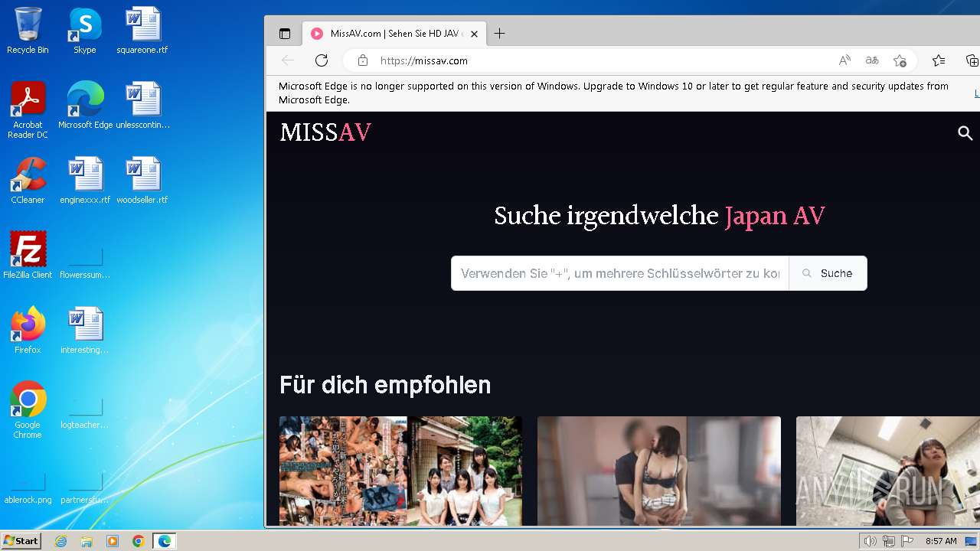The height and width of the screenshot is (551, 980).
Task: Open Internet Explorer from taskbar
Action: [60, 541]
